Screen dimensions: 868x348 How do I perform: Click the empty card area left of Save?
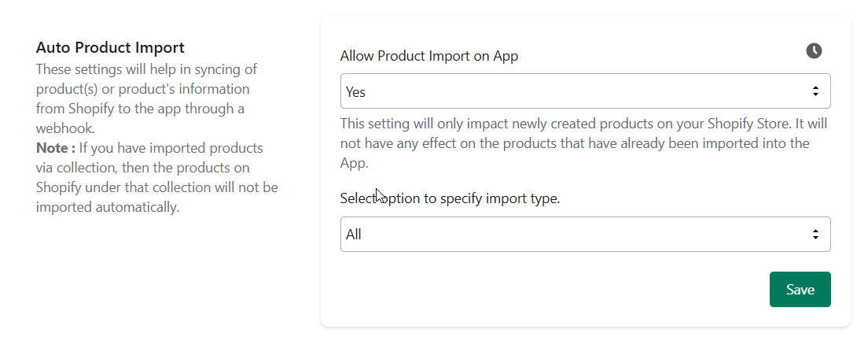point(554,289)
